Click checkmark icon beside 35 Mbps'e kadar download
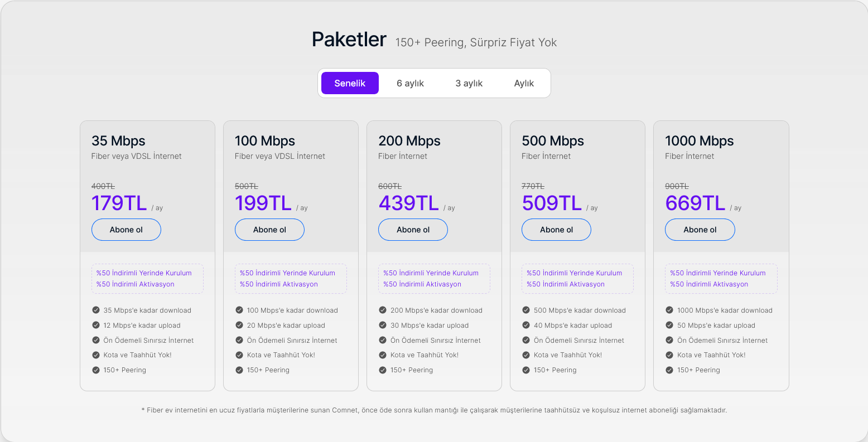Image resolution: width=868 pixels, height=442 pixels. point(95,310)
